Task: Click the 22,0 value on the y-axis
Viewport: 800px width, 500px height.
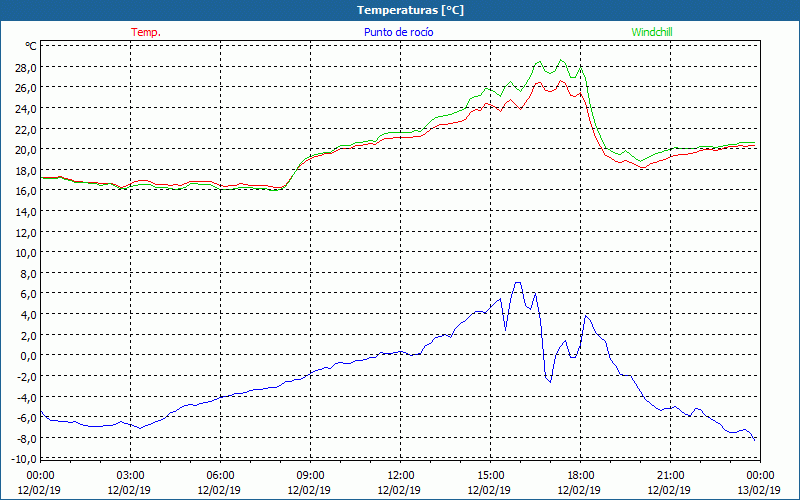Action: pyautogui.click(x=27, y=129)
